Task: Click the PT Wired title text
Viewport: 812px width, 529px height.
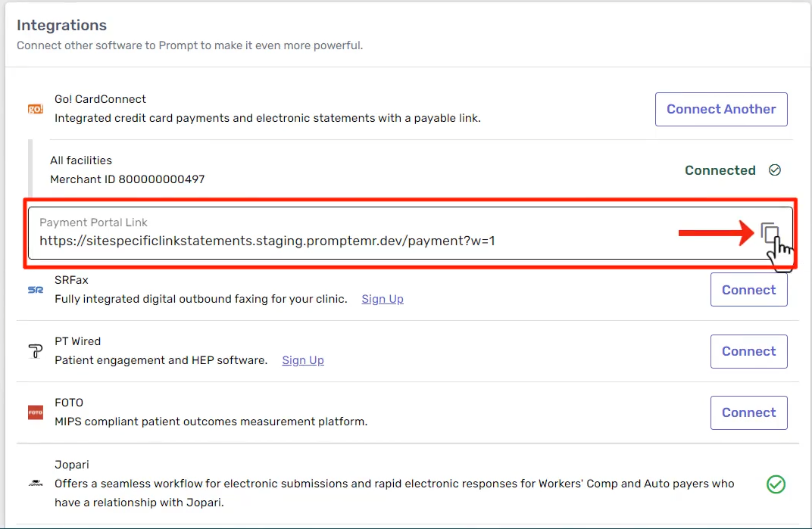Action: 78,341
